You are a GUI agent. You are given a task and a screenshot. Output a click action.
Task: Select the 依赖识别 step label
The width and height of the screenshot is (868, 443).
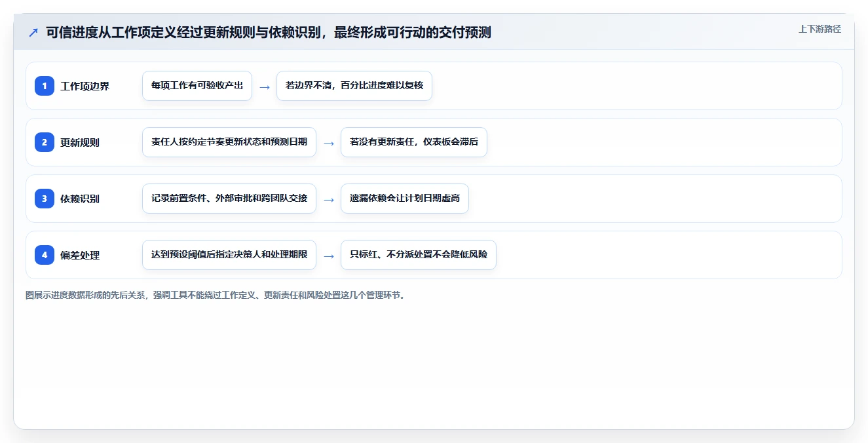pos(80,199)
